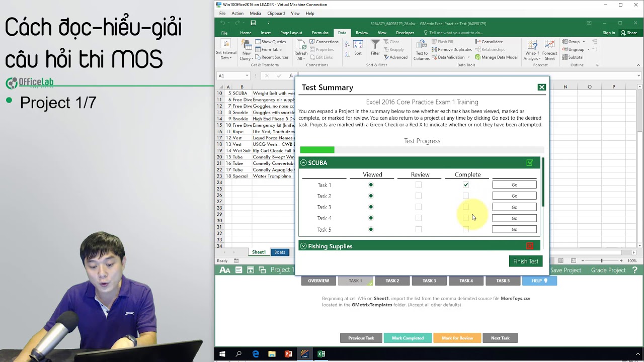
Task: Open the Ungroup dropdown in Outline
Action: (588, 49)
